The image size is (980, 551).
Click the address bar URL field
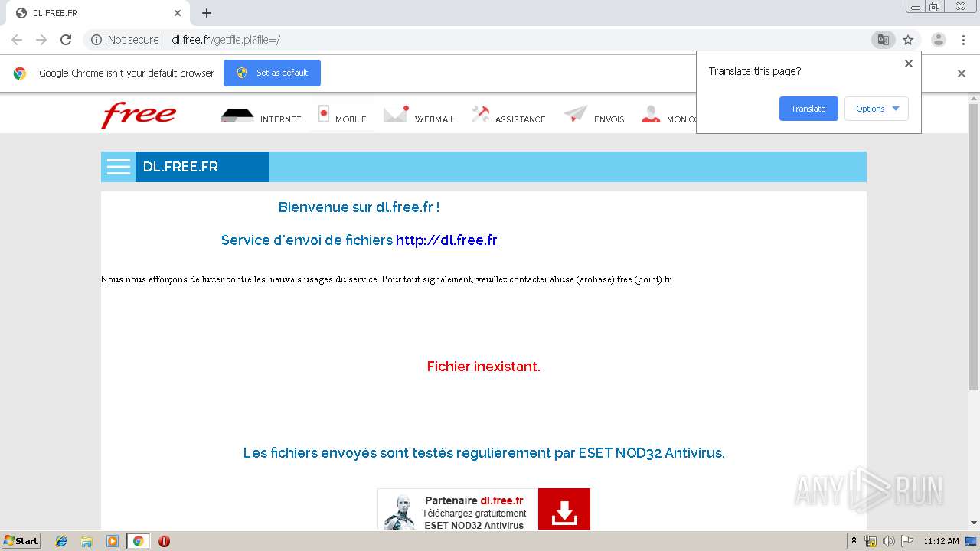[x=490, y=40]
